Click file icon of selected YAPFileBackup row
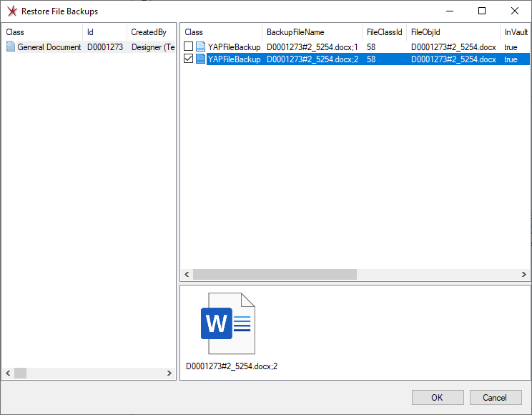Viewport: 532px width, 415px height. point(200,59)
